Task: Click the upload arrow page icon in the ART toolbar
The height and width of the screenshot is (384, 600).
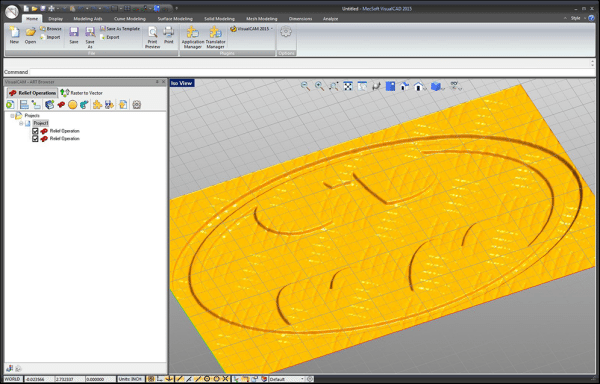Action: (123, 104)
